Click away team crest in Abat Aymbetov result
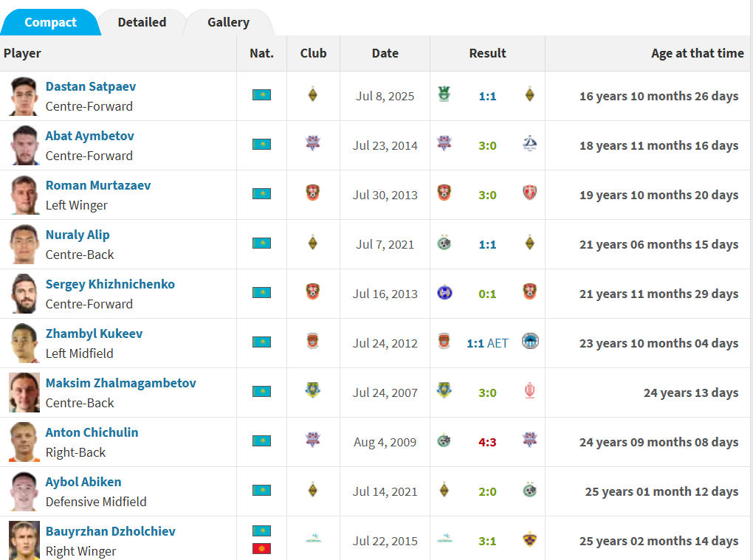 tap(529, 144)
